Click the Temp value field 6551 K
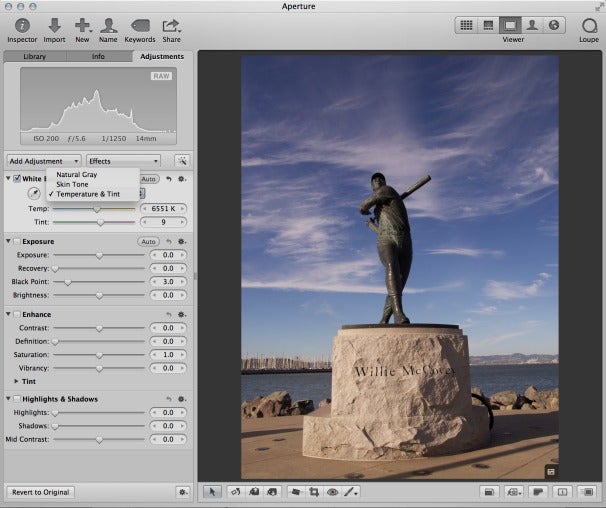This screenshot has height=508, width=606. pyautogui.click(x=163, y=209)
